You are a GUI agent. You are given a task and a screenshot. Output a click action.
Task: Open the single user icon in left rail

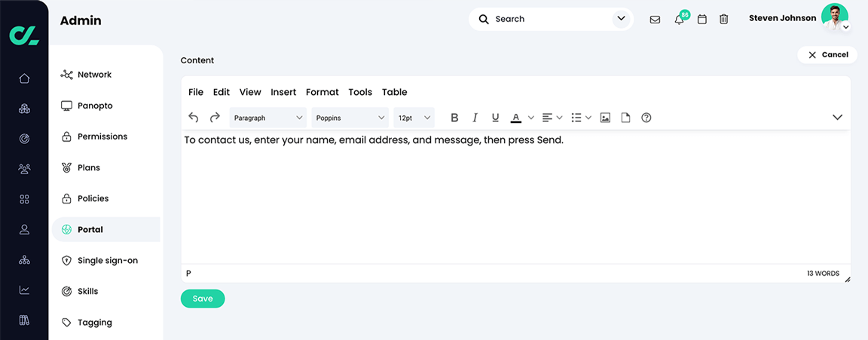point(24,229)
